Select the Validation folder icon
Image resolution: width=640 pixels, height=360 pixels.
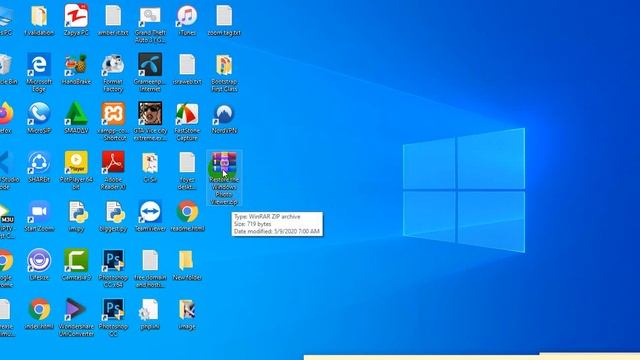[39, 16]
